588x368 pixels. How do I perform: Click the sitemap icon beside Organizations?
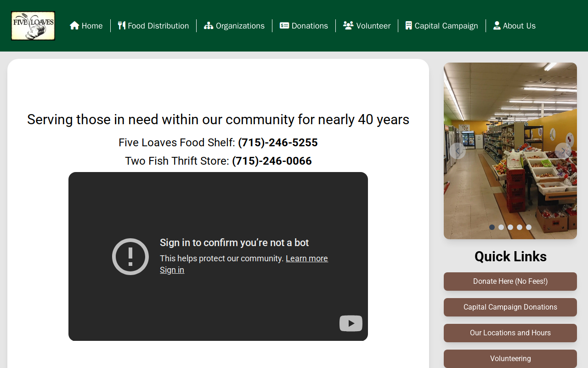coord(209,26)
